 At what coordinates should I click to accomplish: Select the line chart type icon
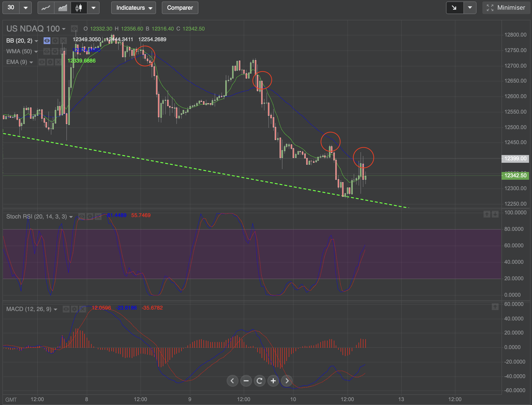click(46, 8)
